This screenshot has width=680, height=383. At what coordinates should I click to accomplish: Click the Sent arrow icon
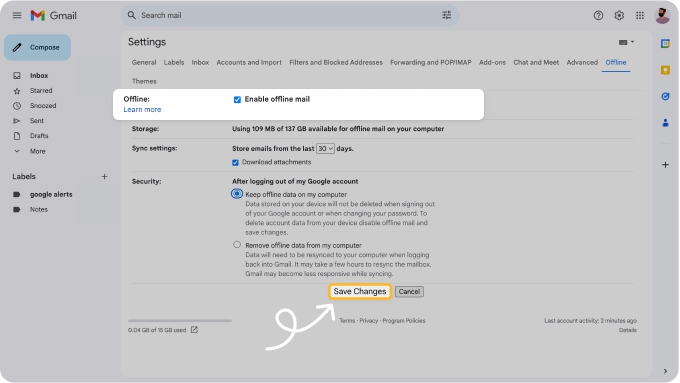[x=17, y=121]
